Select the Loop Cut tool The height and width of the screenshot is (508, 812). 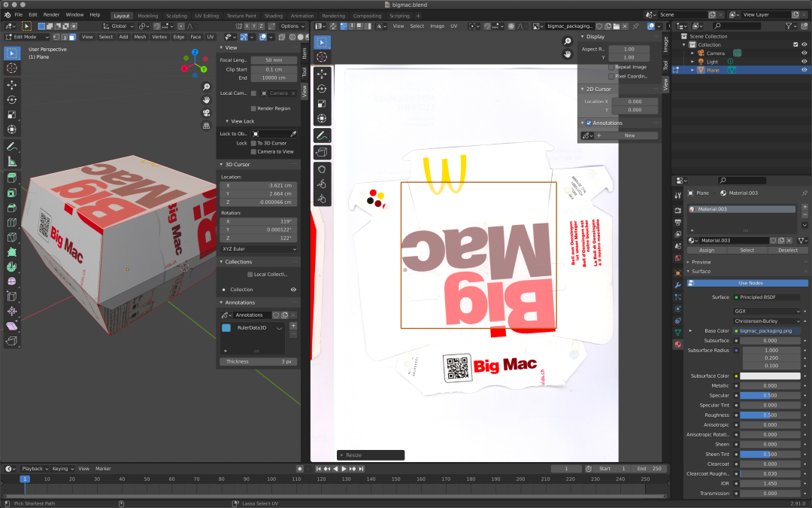[12, 223]
